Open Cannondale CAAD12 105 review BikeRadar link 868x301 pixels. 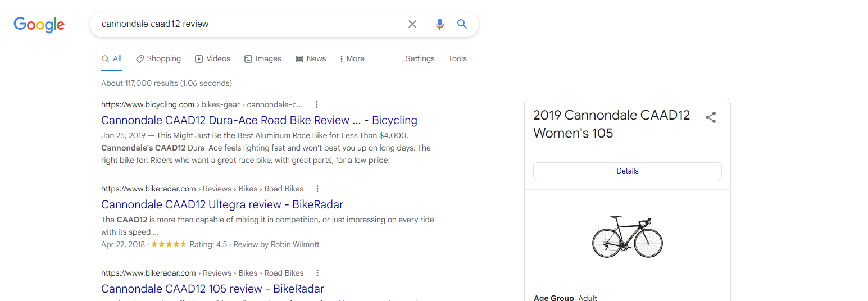[212, 289]
